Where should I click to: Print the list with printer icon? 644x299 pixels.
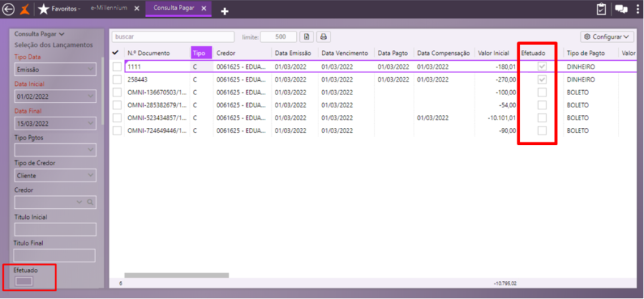pyautogui.click(x=323, y=37)
